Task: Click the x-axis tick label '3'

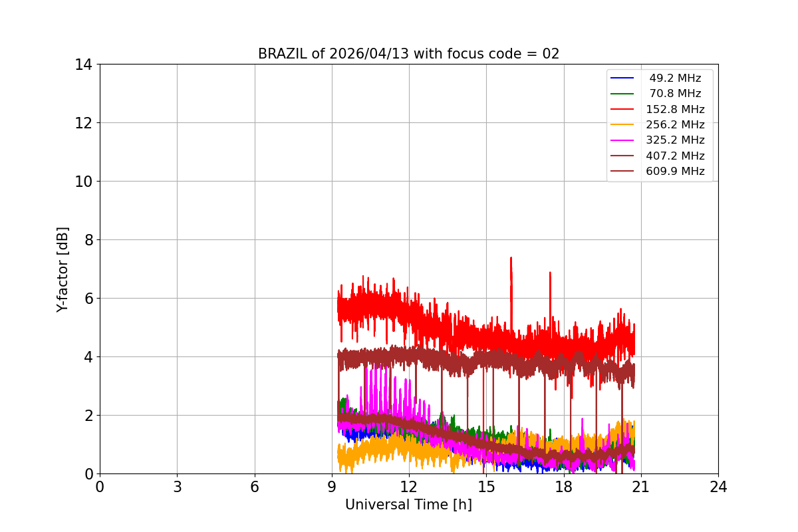Action: tap(177, 487)
